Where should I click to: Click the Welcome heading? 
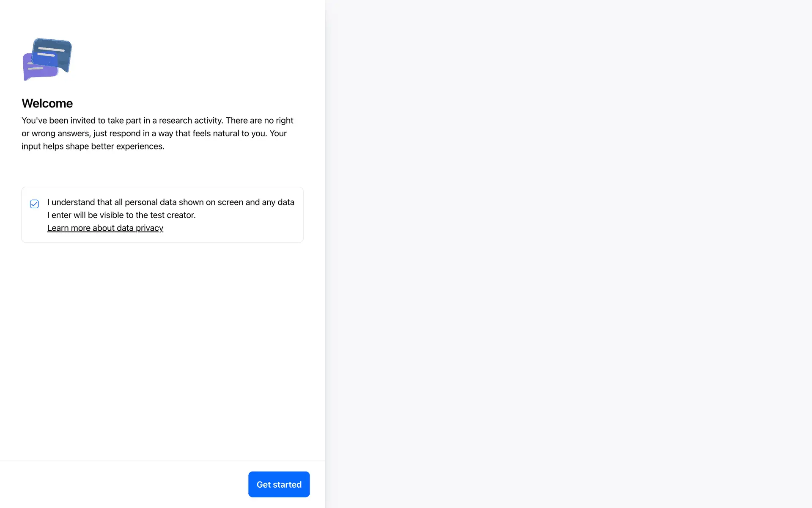[x=47, y=103]
